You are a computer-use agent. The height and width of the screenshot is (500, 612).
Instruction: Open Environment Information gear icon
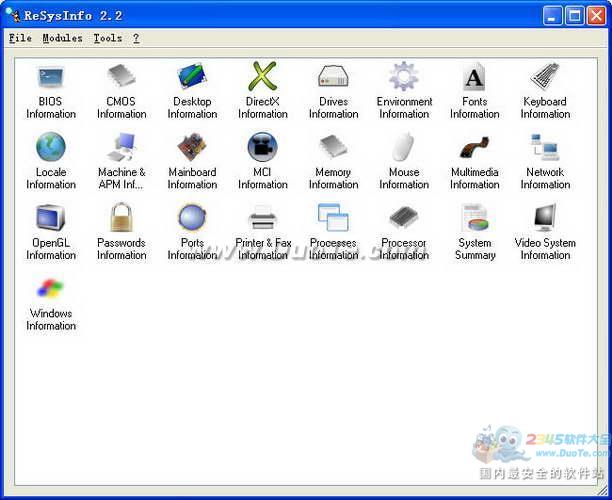404,77
